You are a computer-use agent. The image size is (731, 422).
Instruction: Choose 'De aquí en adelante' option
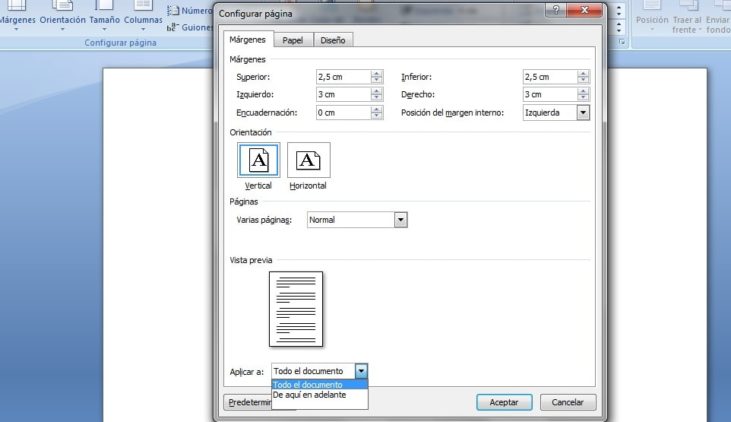pyautogui.click(x=319, y=395)
